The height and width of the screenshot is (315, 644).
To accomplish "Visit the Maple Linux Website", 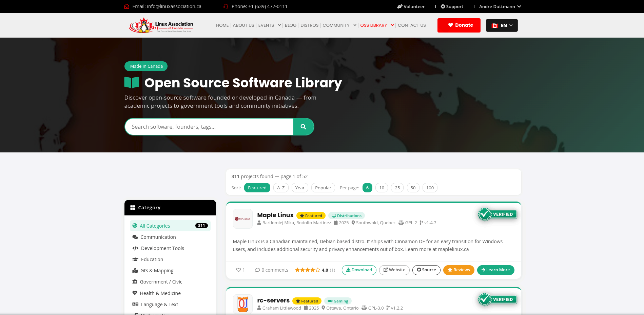I will pos(394,270).
